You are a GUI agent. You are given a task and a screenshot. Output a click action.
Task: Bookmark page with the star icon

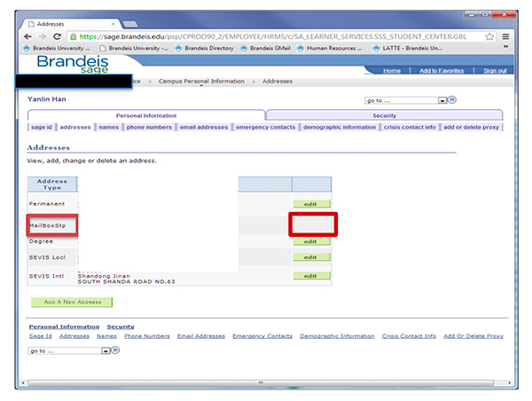(489, 36)
